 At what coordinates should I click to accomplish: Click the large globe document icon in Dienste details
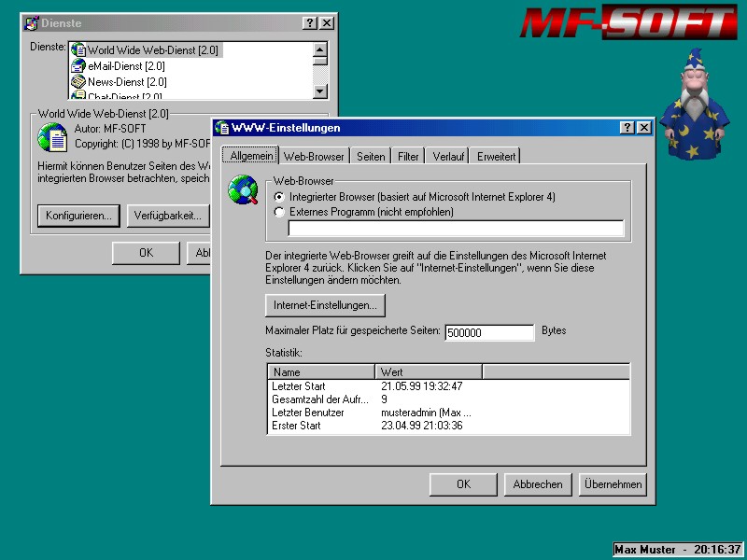(52, 137)
